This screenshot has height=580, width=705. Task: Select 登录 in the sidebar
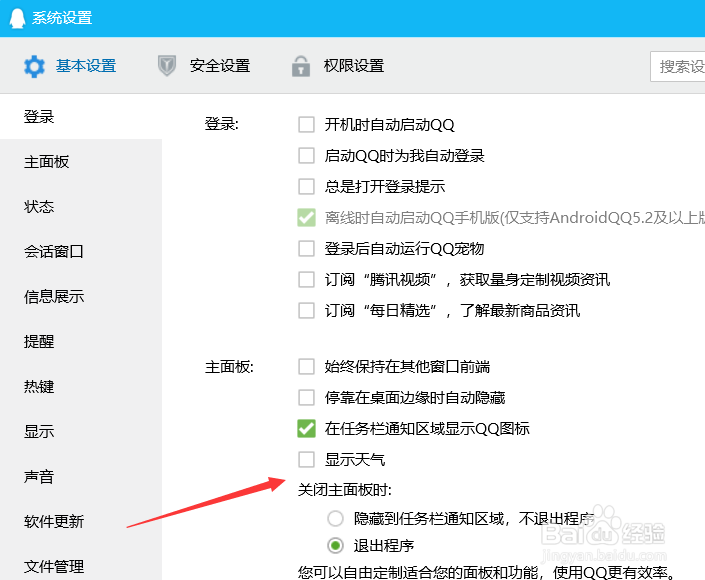point(81,117)
